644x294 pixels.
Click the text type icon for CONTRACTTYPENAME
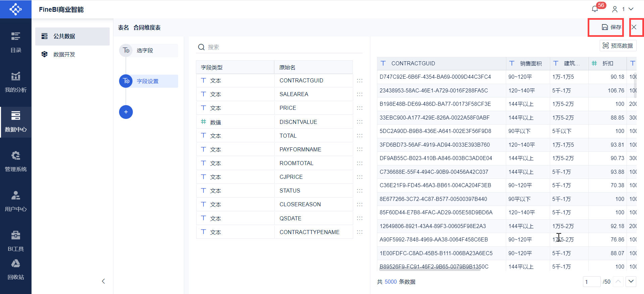(x=203, y=232)
